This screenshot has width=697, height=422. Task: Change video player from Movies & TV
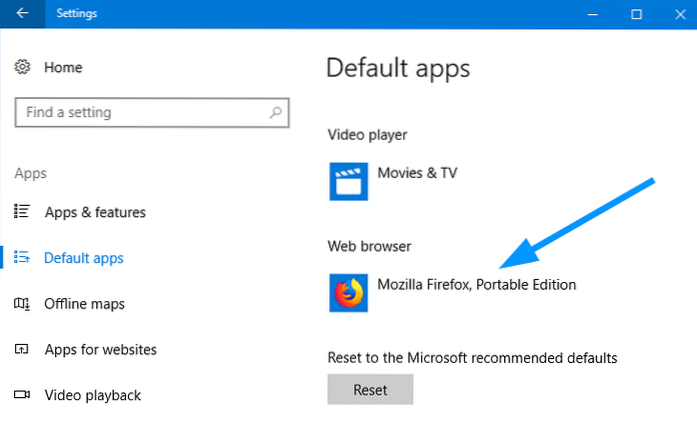coord(417,173)
